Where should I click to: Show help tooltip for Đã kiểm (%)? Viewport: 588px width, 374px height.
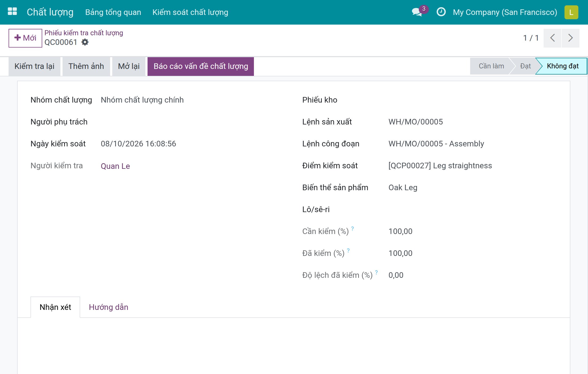point(348,251)
